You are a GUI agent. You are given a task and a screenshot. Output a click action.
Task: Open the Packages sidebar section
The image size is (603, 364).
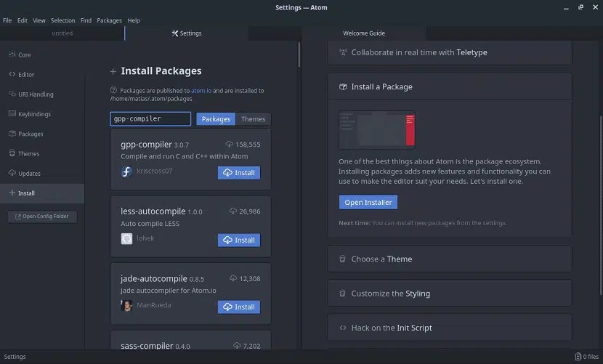(42, 134)
